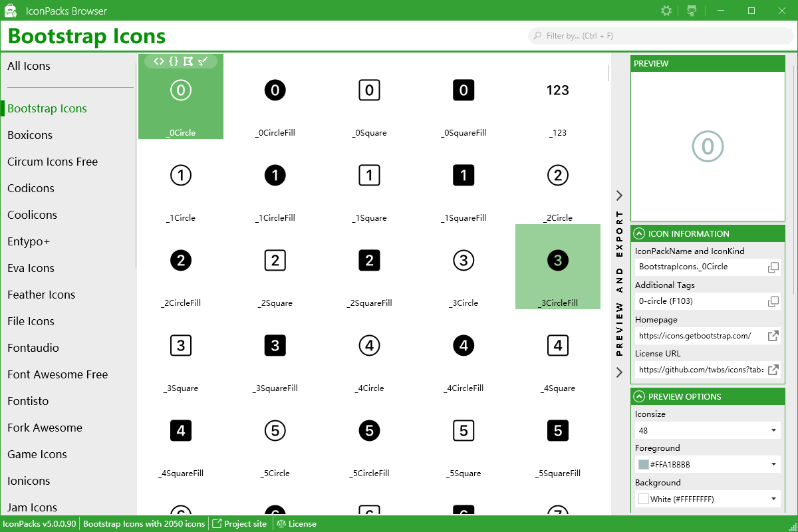Click the IconPacks v5.0.0.90 version text

click(40, 524)
